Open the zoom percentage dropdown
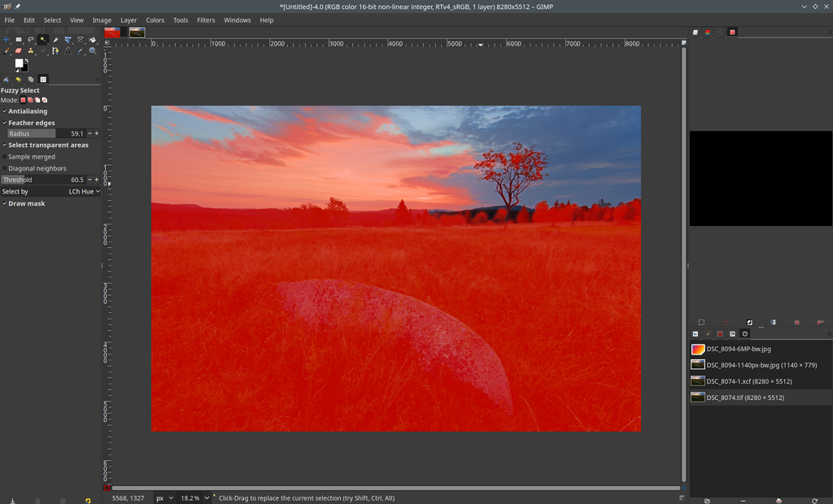Screen dimensions: 833x504 (x=195, y=497)
